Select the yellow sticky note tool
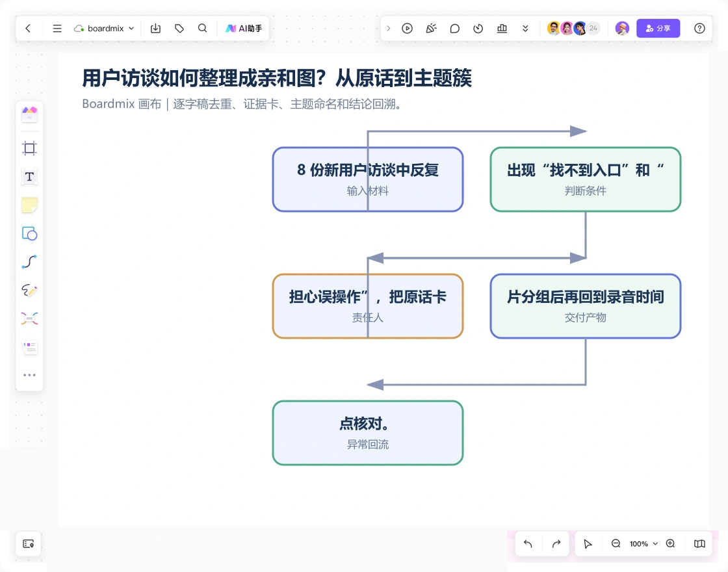 [x=29, y=205]
